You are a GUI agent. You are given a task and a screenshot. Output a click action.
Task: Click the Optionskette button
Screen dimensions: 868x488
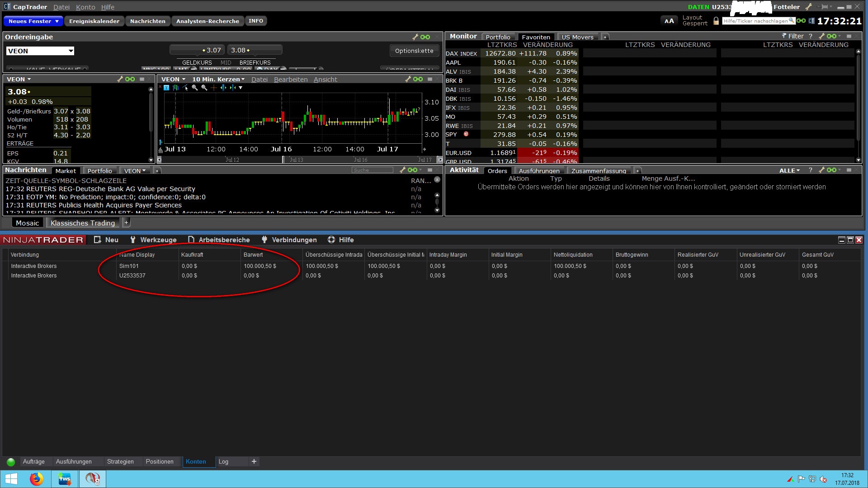coord(414,51)
